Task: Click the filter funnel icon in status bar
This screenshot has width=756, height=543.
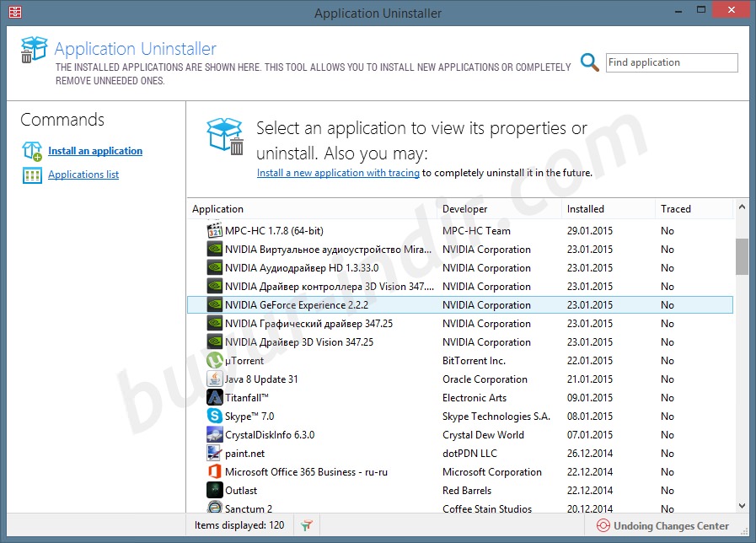Action: click(x=306, y=525)
